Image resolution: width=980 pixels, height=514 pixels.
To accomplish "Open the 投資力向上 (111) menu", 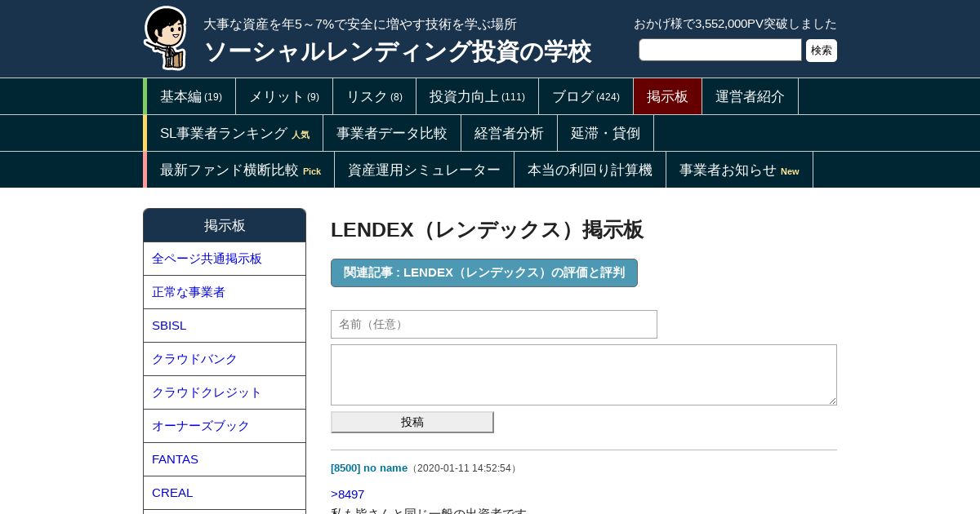I will (477, 96).
